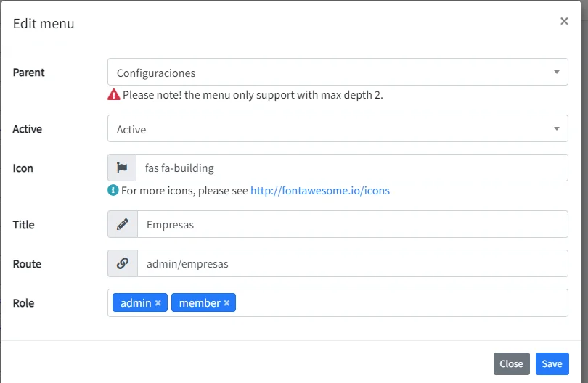Expand the Active status dropdown
588x383 pixels.
click(338, 128)
